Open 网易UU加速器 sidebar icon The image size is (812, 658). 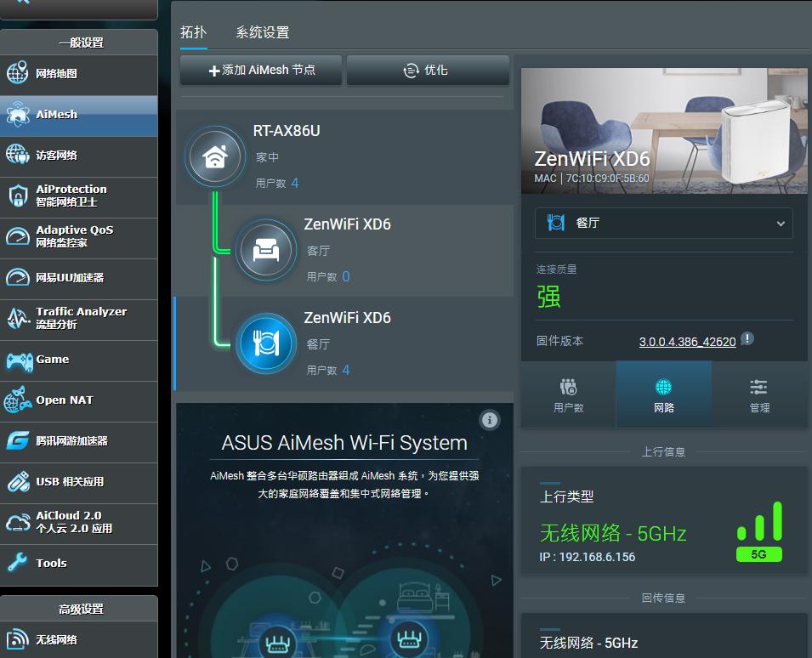coord(18,277)
